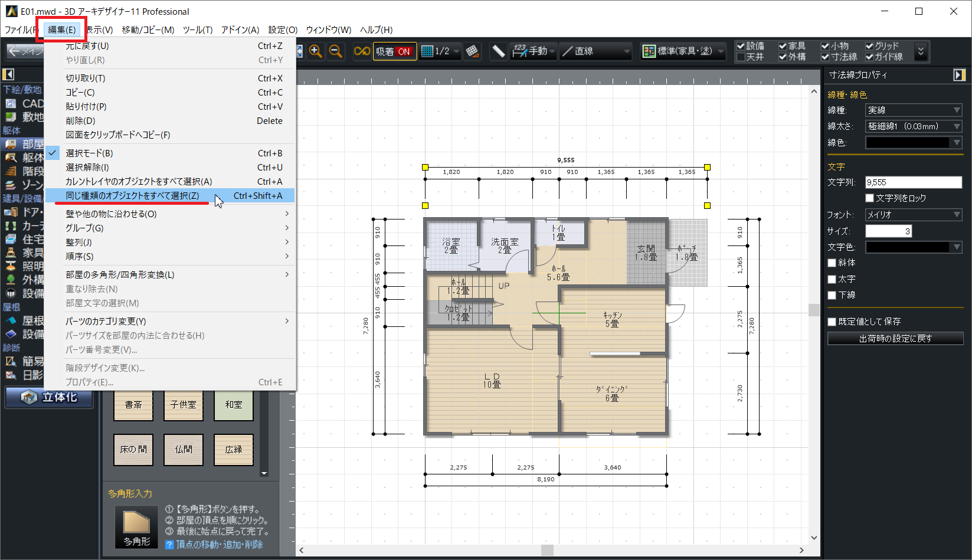Collapse the 寸法線プロパティ panel arrow icon

(x=959, y=75)
